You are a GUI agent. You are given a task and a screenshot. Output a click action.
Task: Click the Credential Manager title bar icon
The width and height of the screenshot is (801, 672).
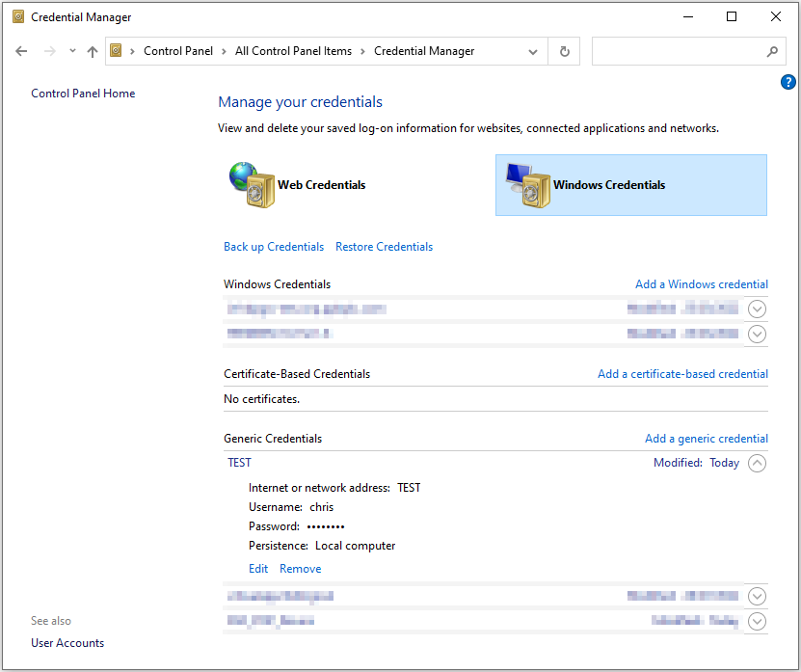click(x=18, y=16)
